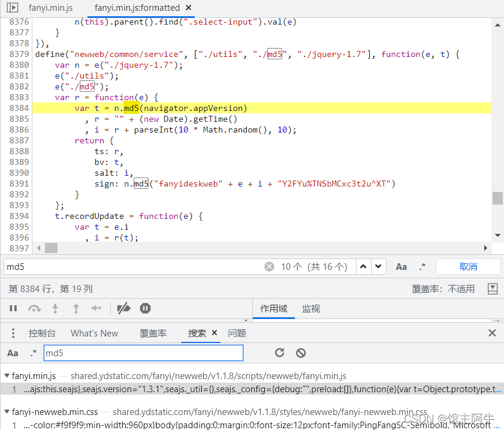Step out of current function

click(76, 308)
